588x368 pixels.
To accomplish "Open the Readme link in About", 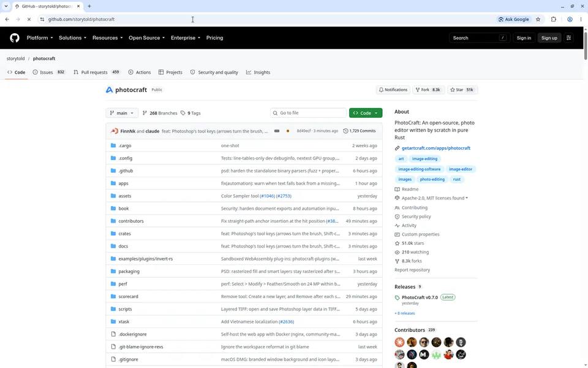I will (x=410, y=190).
